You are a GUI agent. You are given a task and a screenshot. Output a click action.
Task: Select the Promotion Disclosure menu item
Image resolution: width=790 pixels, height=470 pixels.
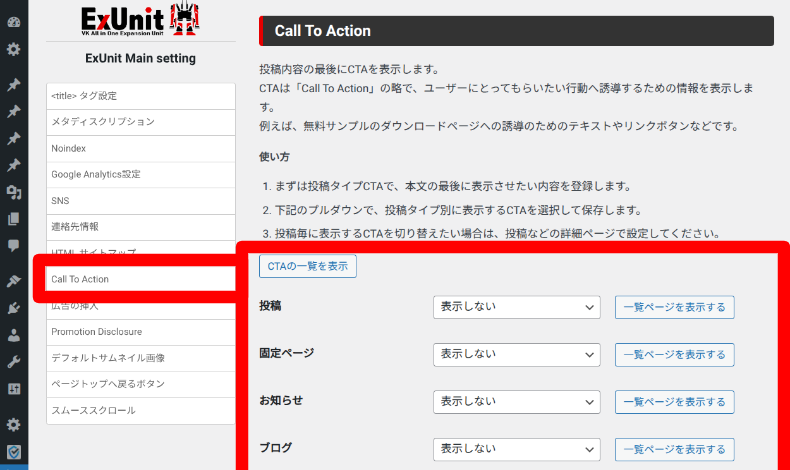point(141,331)
